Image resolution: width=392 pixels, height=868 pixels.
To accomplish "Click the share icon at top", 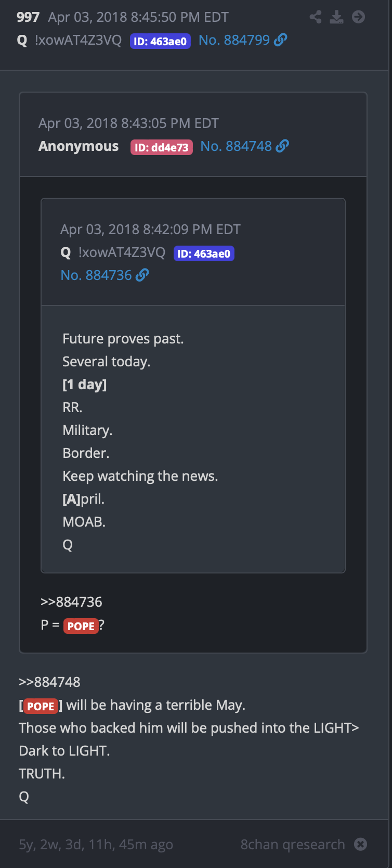I will click(x=315, y=17).
